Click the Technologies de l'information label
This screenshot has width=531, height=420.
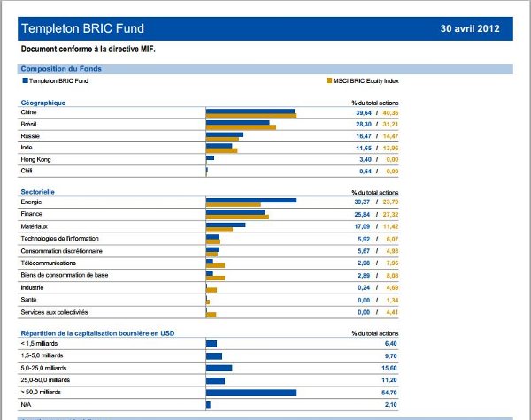tap(59, 239)
